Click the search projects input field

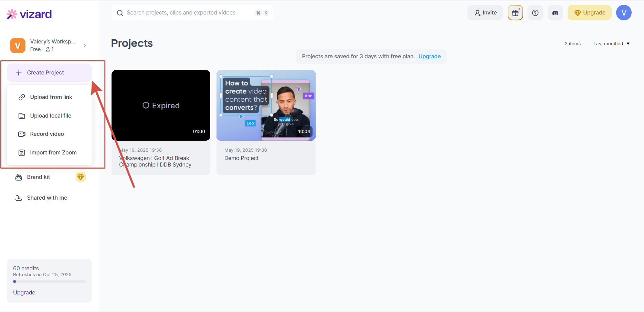click(192, 13)
